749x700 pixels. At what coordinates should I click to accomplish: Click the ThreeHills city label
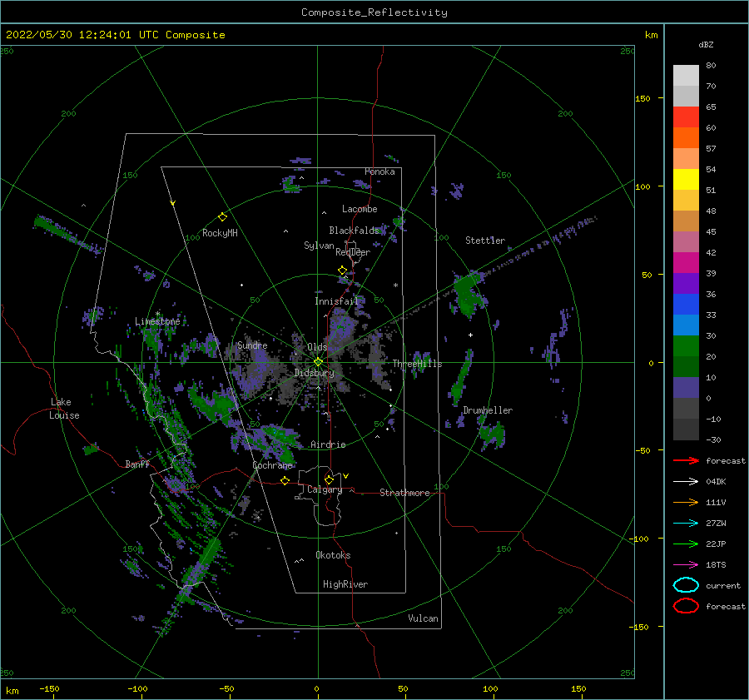tap(417, 364)
